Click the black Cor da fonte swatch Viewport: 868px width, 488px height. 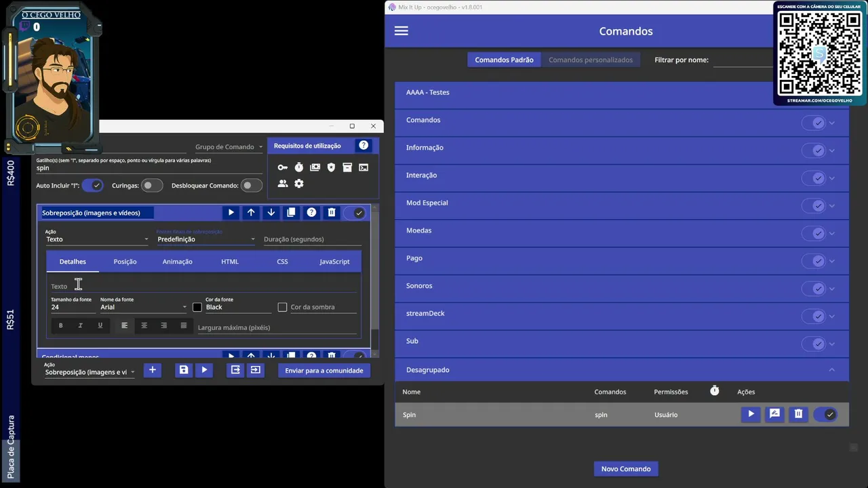coord(197,307)
